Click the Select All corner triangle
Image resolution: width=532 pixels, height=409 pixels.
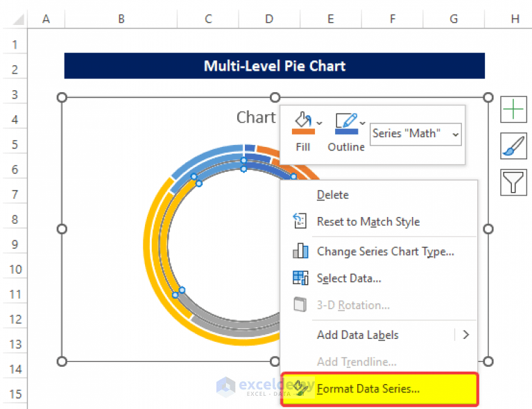(x=17, y=19)
